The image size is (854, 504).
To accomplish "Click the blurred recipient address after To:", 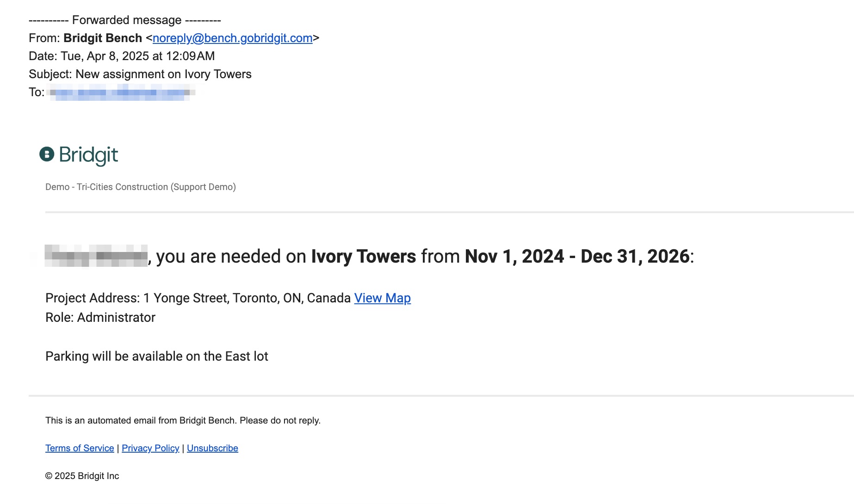I will click(121, 92).
